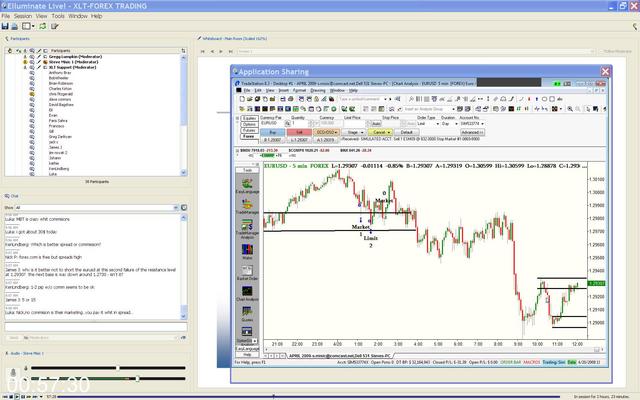
Task: Click the playback play button at bottom left
Action: 17,397
